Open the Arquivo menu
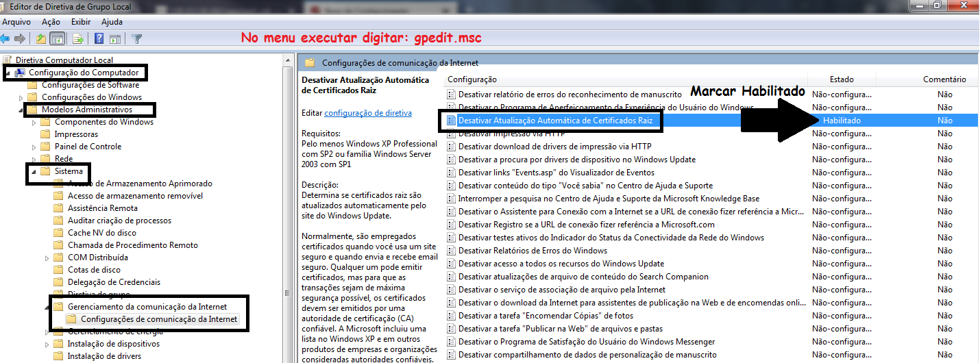 pyautogui.click(x=16, y=22)
